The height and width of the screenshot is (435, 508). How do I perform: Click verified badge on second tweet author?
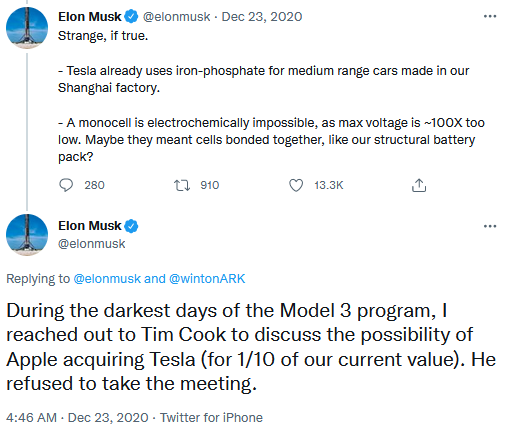click(x=131, y=226)
